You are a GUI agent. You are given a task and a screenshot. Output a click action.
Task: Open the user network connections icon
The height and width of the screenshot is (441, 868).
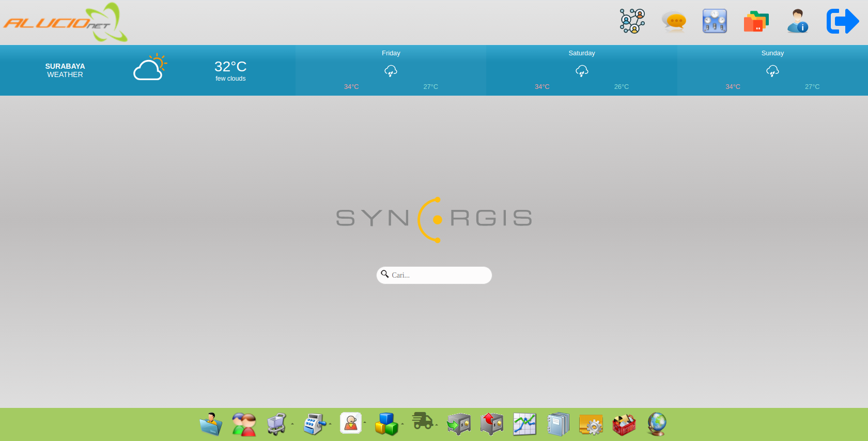click(x=632, y=21)
